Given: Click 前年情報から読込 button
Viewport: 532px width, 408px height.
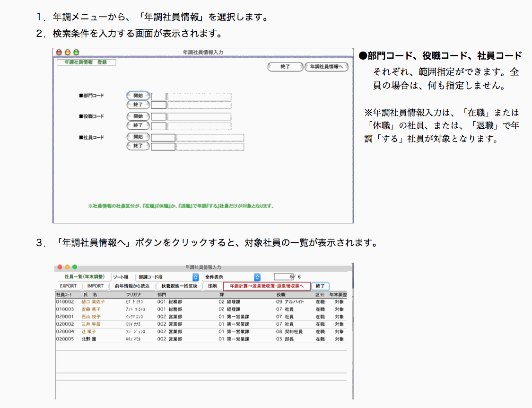Looking at the screenshot, I should [x=132, y=286].
